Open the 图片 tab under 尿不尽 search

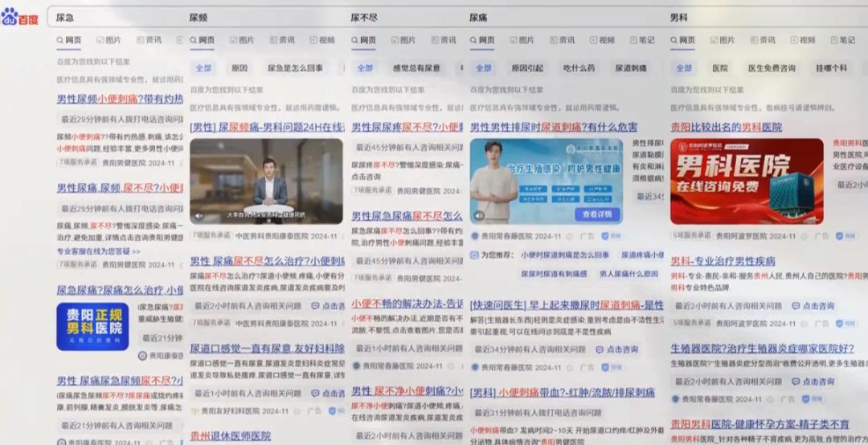click(x=403, y=40)
